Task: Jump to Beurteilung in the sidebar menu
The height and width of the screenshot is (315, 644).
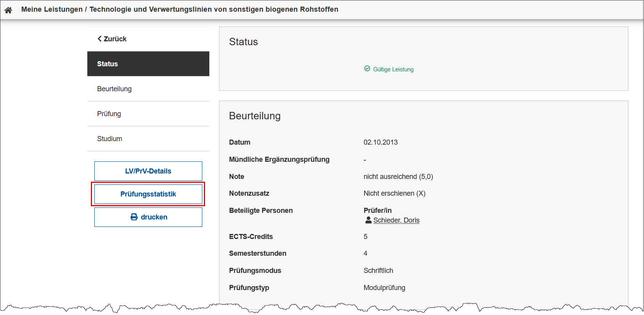Action: click(x=114, y=89)
